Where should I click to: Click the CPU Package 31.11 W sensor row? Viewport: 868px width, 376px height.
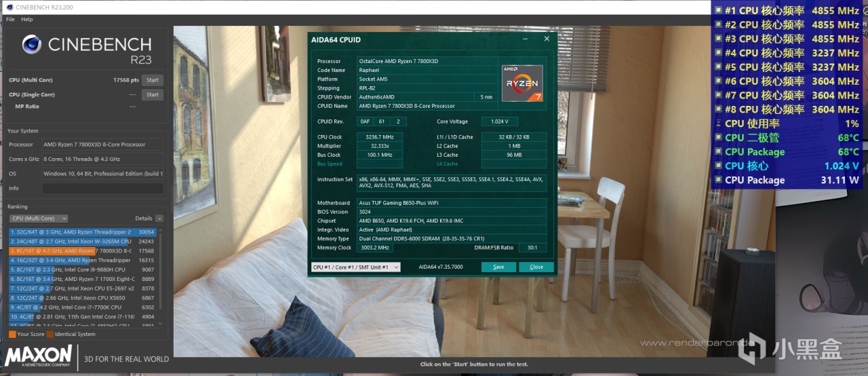pyautogui.click(x=787, y=180)
